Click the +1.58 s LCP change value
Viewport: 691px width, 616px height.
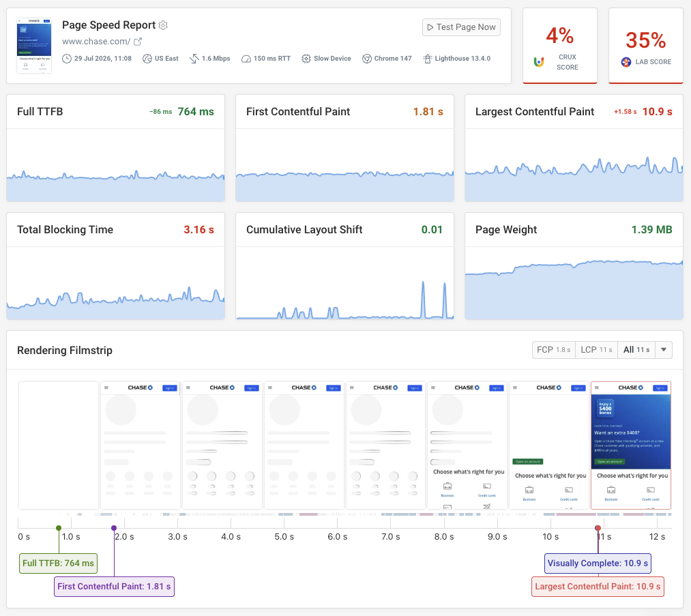pyautogui.click(x=626, y=112)
